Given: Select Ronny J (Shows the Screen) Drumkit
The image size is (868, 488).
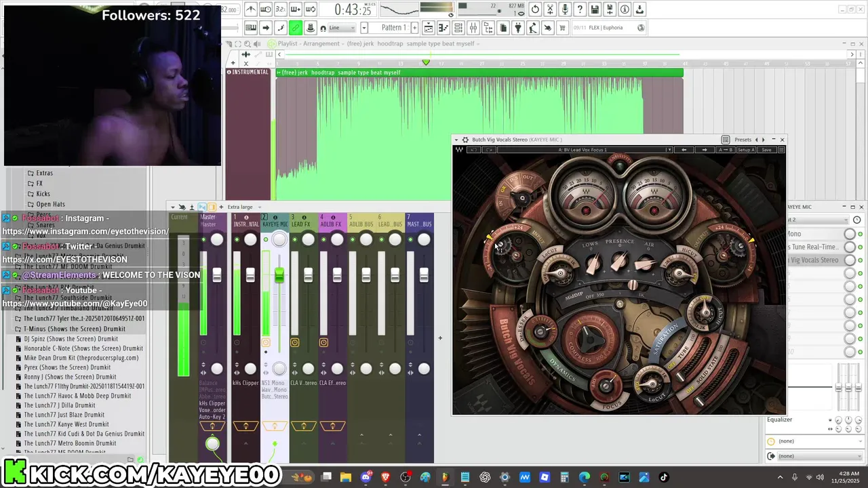Looking at the screenshot, I should [x=71, y=377].
